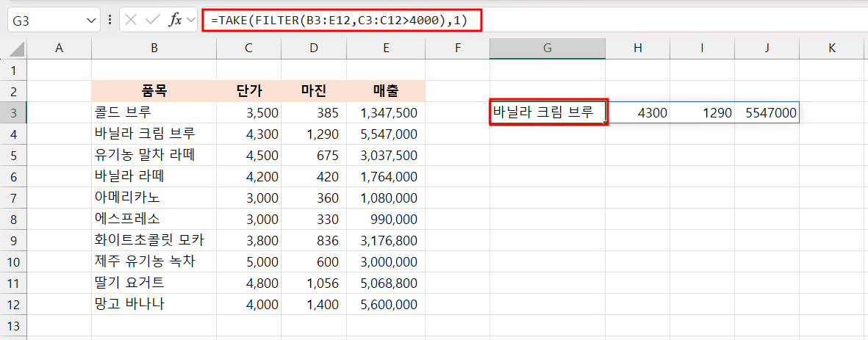Click cell 제주 유기농 녹차
The height and width of the screenshot is (340, 868).
coord(154,261)
